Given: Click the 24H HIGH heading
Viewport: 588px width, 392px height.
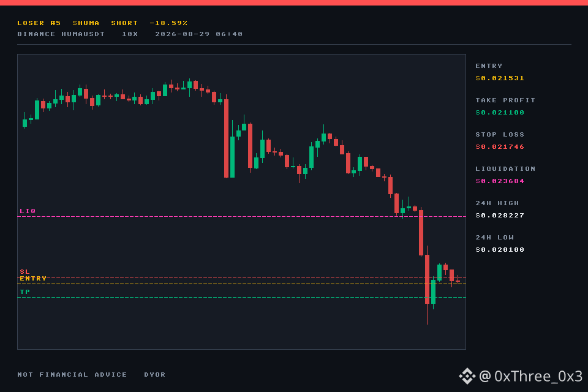Looking at the screenshot, I should pyautogui.click(x=497, y=203).
